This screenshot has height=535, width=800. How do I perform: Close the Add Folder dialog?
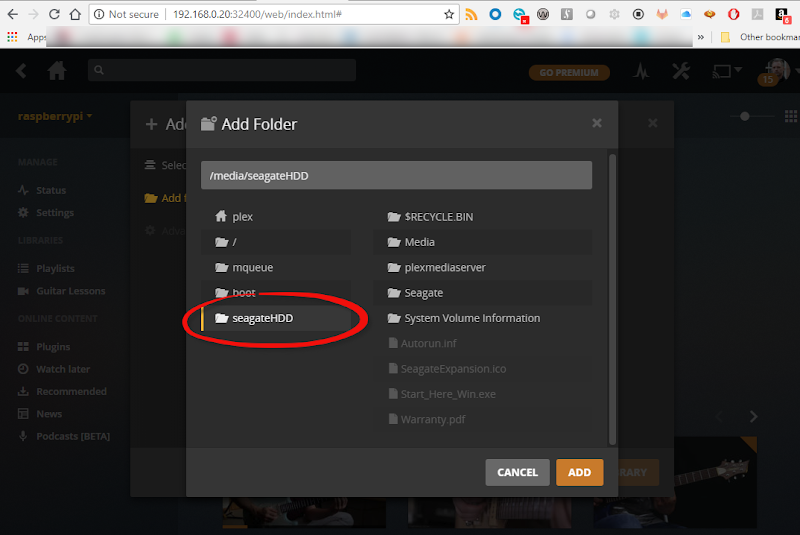pyautogui.click(x=597, y=123)
